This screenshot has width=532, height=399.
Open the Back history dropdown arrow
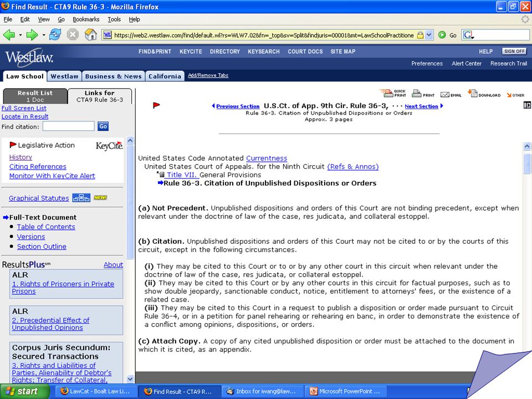pos(21,35)
